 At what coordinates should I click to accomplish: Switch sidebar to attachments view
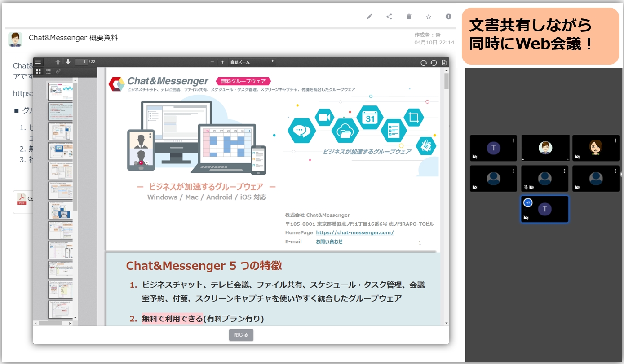coord(58,71)
